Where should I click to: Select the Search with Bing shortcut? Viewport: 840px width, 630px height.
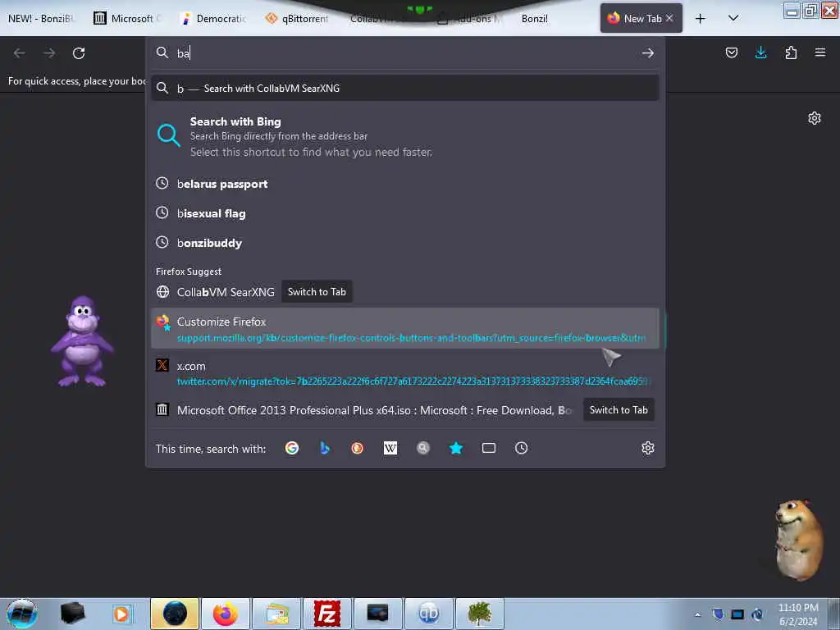point(405,137)
